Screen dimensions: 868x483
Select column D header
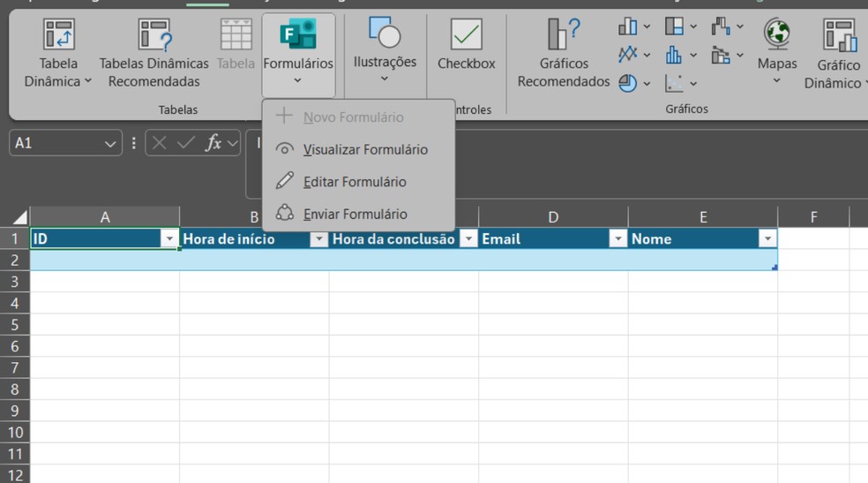click(x=553, y=217)
